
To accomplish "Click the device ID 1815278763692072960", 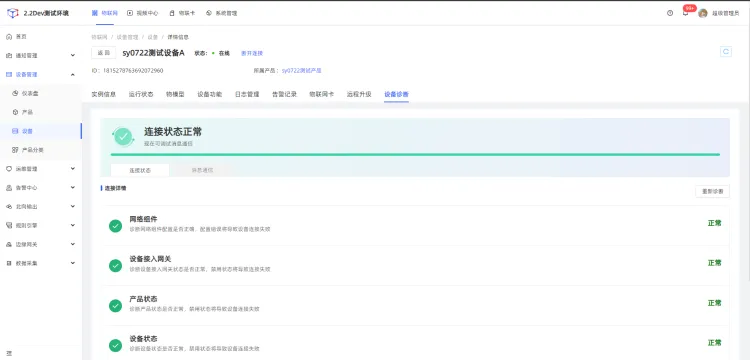I will (x=133, y=70).
